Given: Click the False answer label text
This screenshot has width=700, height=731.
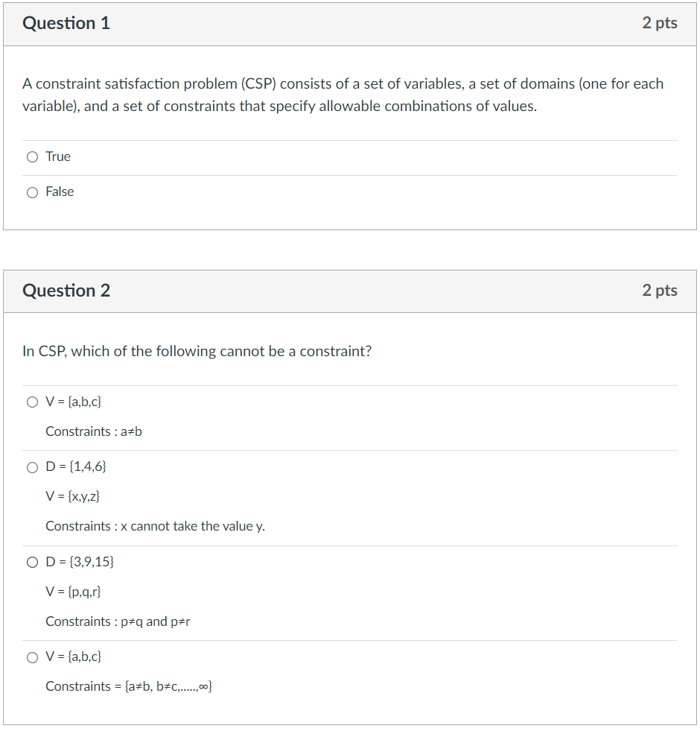Looking at the screenshot, I should point(60,192).
